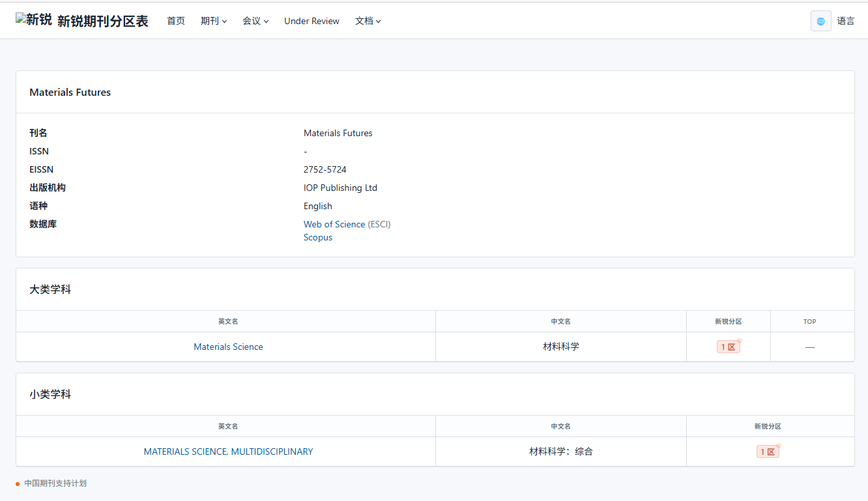Open the Materials Science category link

point(228,347)
